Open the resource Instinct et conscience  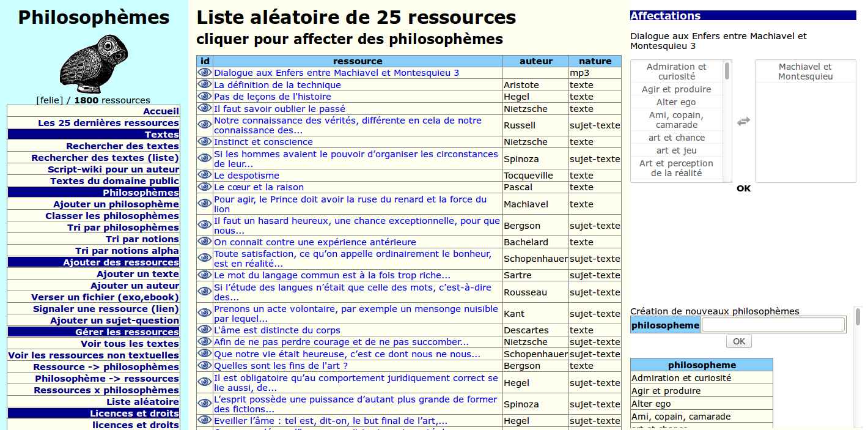pyautogui.click(x=263, y=142)
